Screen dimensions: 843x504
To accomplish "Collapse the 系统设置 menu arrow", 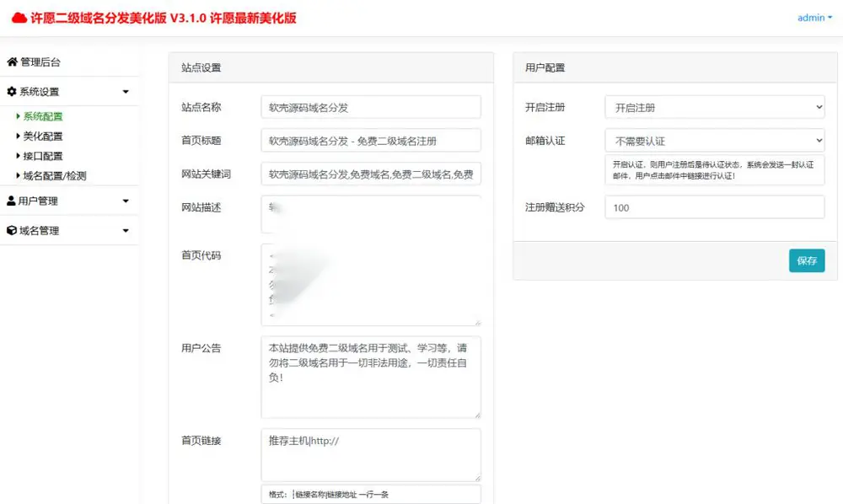I will pyautogui.click(x=126, y=92).
